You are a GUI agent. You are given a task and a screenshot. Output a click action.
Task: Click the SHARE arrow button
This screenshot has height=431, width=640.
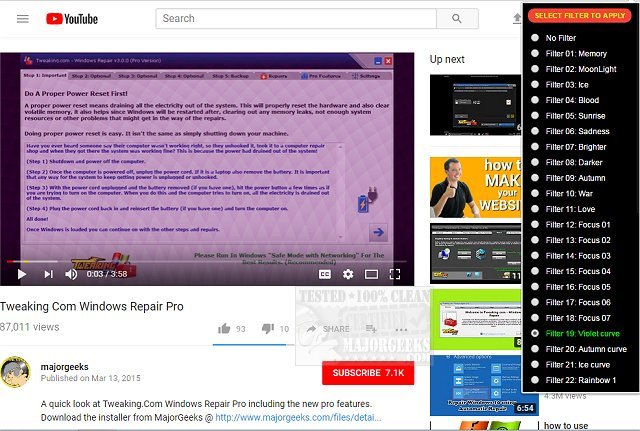click(x=329, y=329)
